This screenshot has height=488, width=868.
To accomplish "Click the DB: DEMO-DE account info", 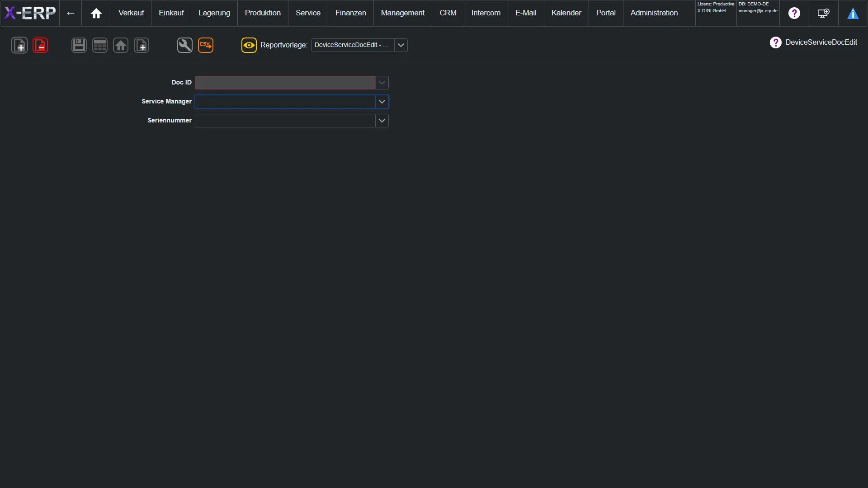I will coord(758,7).
